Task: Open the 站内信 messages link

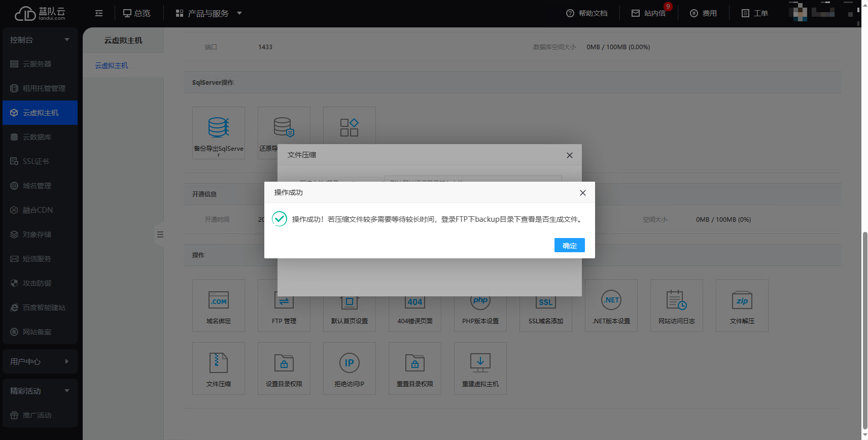Action: [x=649, y=13]
